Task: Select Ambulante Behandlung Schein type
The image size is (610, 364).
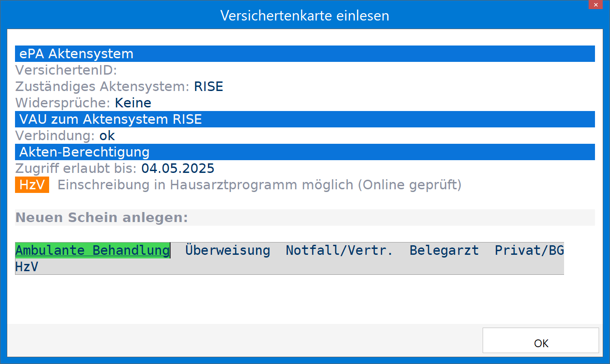Action: tap(92, 250)
